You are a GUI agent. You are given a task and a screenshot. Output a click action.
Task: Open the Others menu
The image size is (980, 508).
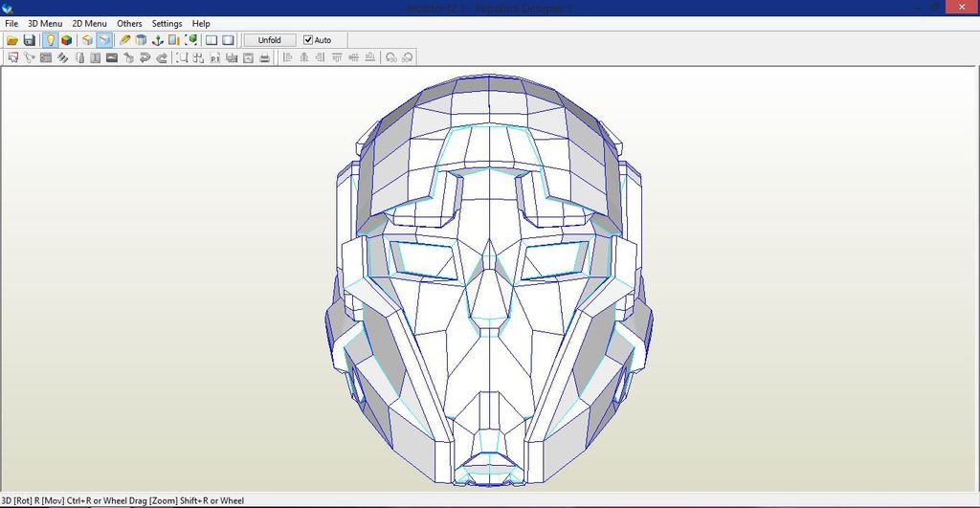[x=129, y=23]
